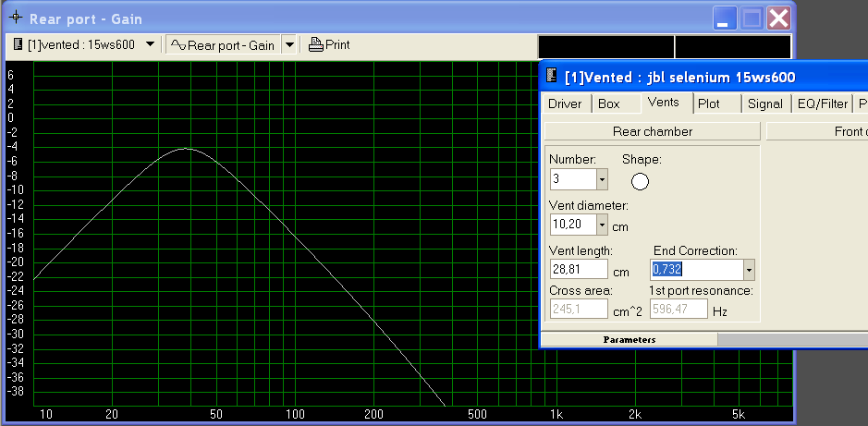Open the EQ/Filter tab

click(x=823, y=104)
